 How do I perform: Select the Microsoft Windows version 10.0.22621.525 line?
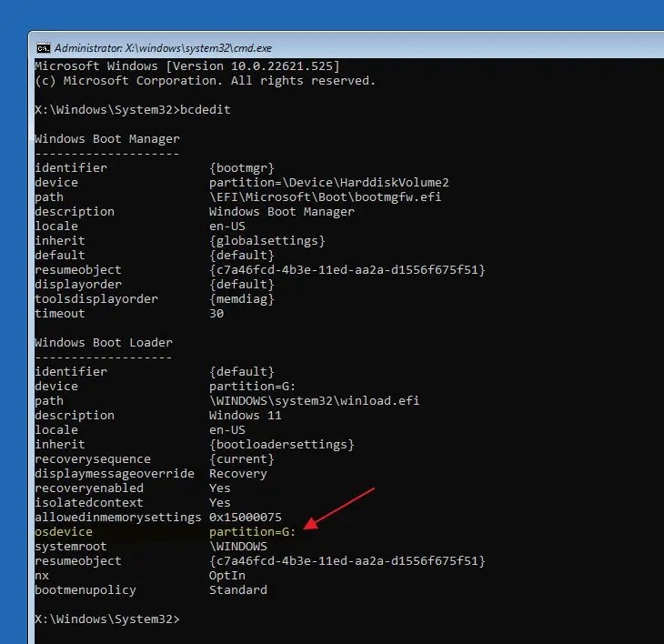pos(187,66)
